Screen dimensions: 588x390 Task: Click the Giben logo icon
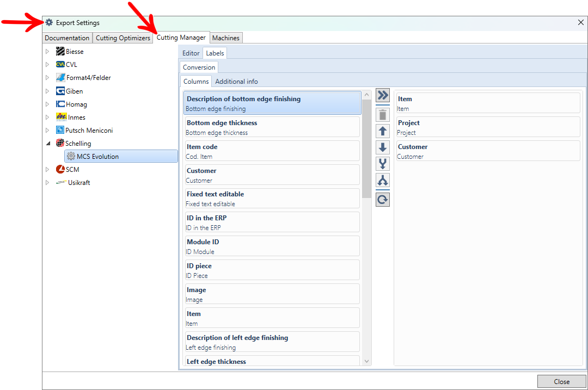point(60,91)
